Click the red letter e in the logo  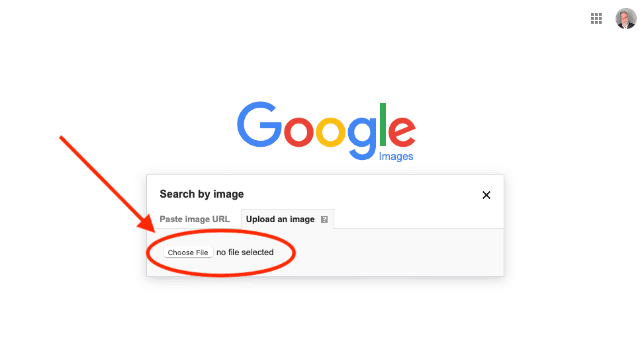(x=402, y=132)
